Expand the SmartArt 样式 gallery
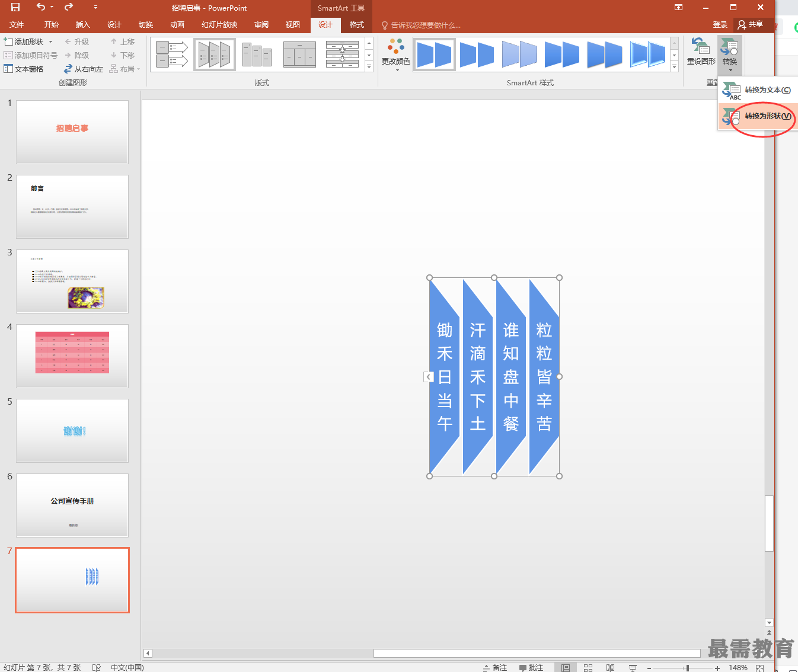This screenshot has width=798, height=672. pyautogui.click(x=674, y=66)
